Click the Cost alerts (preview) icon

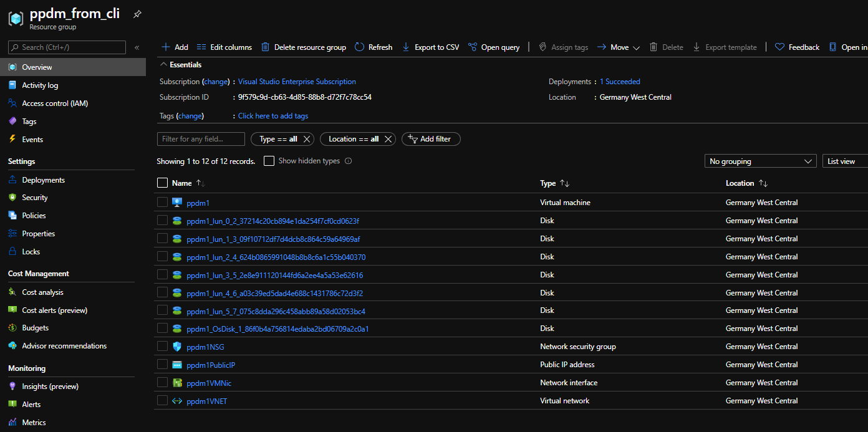pos(12,310)
